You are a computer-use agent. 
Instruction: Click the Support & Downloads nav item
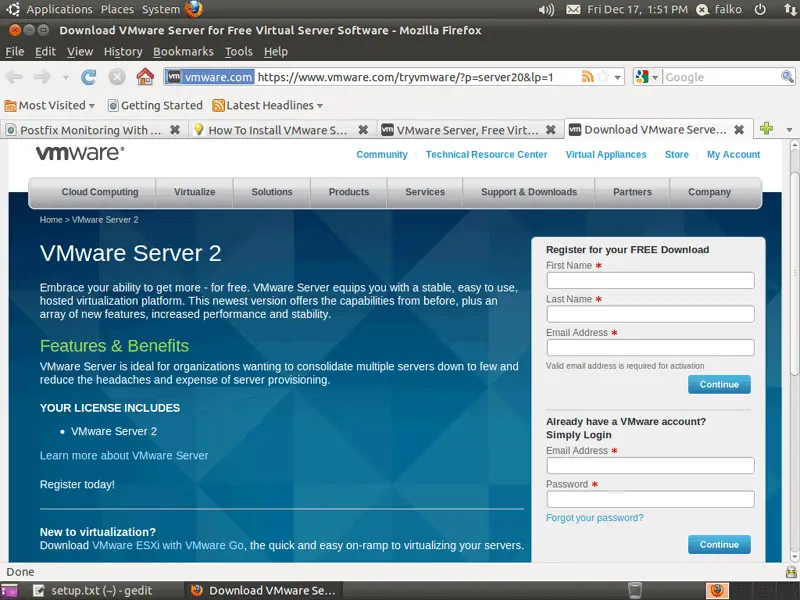(529, 192)
